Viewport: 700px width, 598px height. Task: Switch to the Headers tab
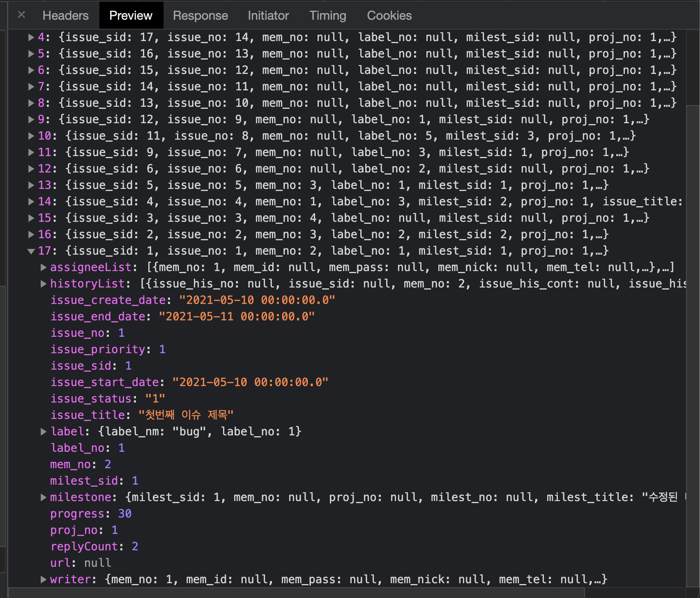65,15
